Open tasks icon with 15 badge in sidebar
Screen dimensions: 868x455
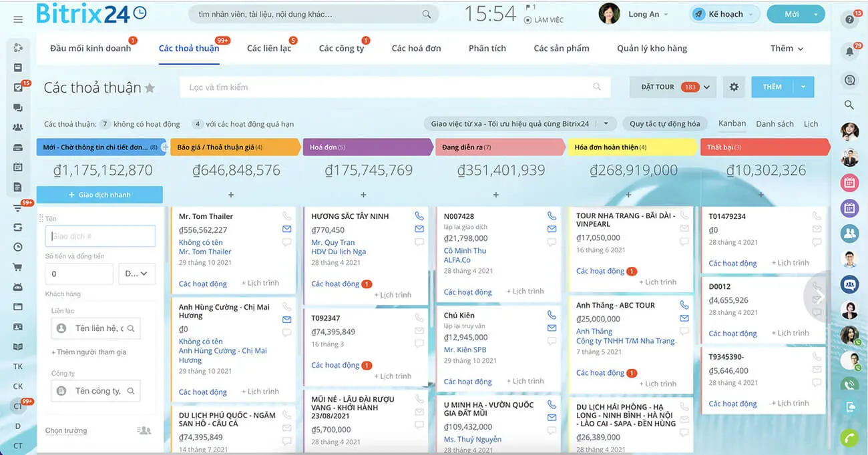tap(18, 87)
